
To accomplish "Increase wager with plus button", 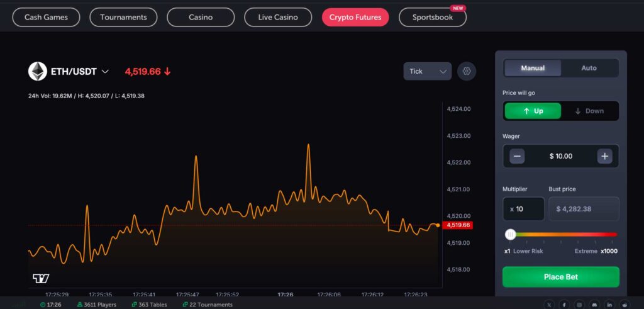I will pyautogui.click(x=604, y=156).
